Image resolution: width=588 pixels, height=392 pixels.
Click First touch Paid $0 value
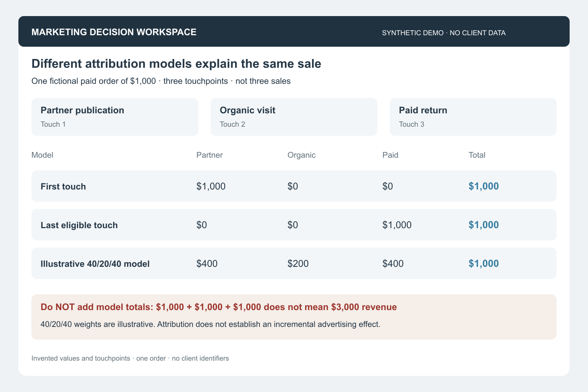pyautogui.click(x=388, y=186)
